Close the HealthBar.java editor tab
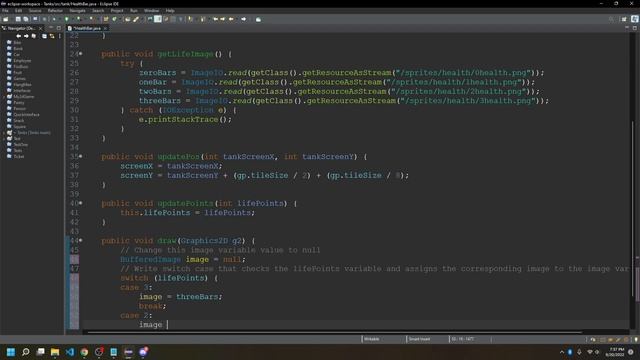 (x=105, y=28)
